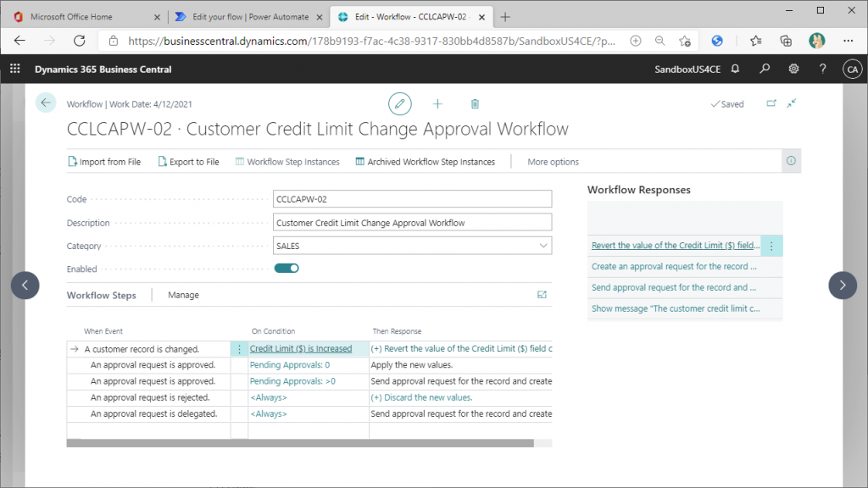Viewport: 868px width, 488px height.
Task: Go back using the workflow back arrow
Action: click(46, 103)
